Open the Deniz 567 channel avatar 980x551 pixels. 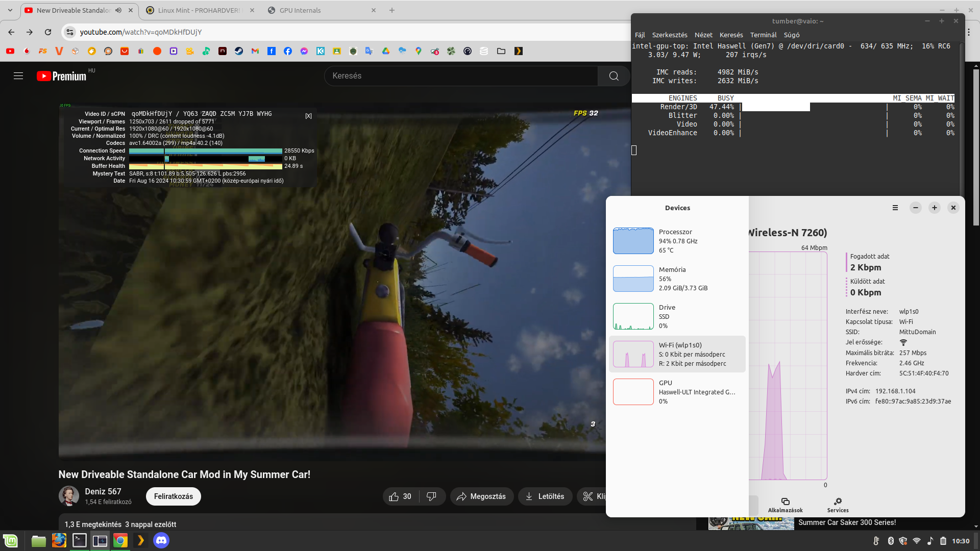[69, 496]
